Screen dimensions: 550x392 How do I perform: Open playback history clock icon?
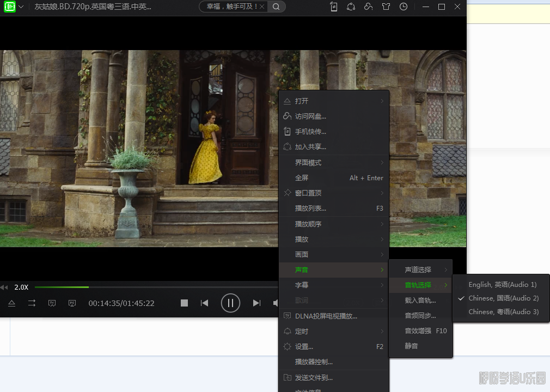(404, 7)
